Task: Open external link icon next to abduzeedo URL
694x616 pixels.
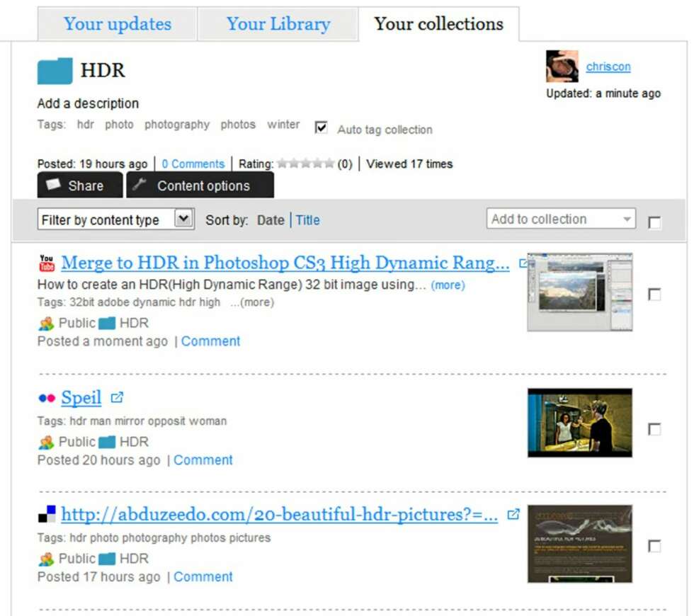Action: 513,514
